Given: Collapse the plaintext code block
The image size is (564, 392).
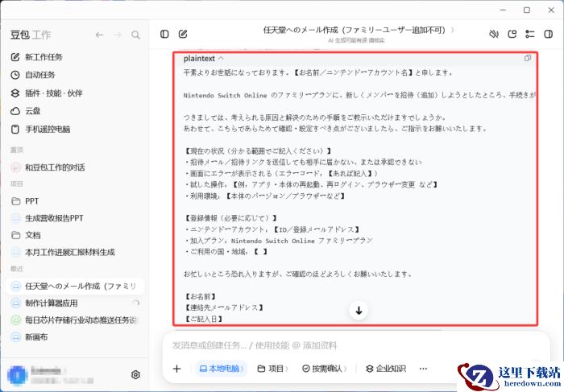Looking at the screenshot, I should point(221,58).
